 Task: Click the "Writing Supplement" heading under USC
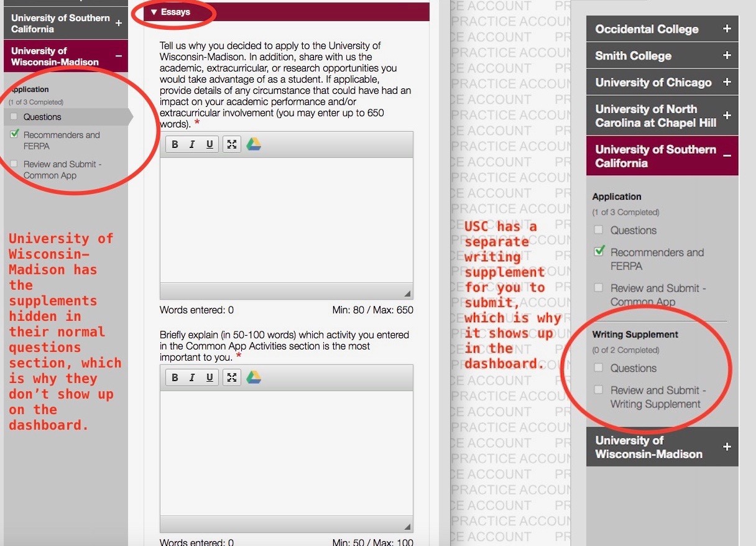tap(635, 335)
